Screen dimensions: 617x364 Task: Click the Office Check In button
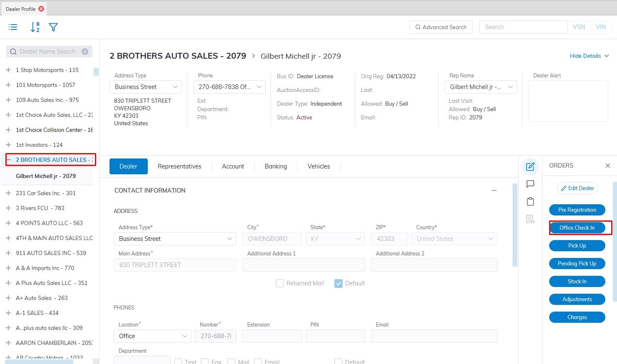click(x=577, y=228)
